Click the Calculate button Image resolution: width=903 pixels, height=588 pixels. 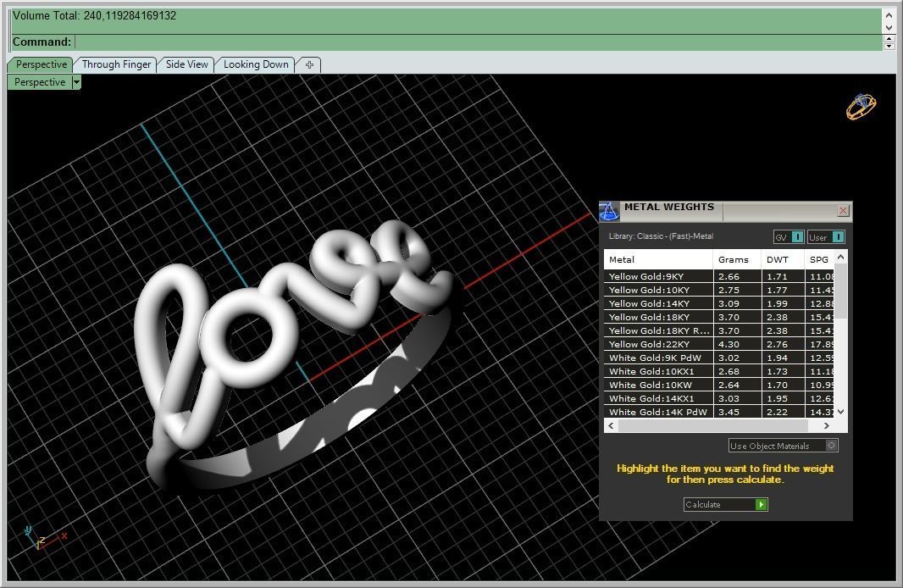tap(726, 504)
